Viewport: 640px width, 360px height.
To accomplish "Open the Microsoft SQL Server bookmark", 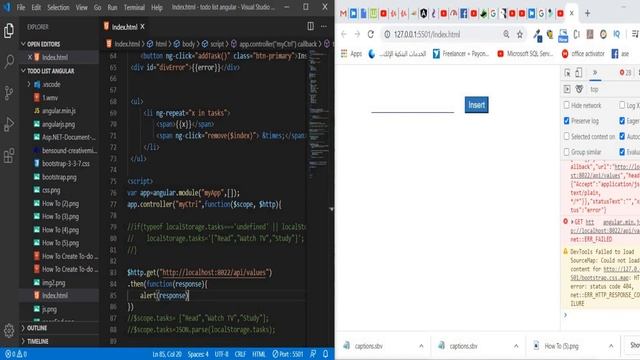I will click(x=525, y=53).
